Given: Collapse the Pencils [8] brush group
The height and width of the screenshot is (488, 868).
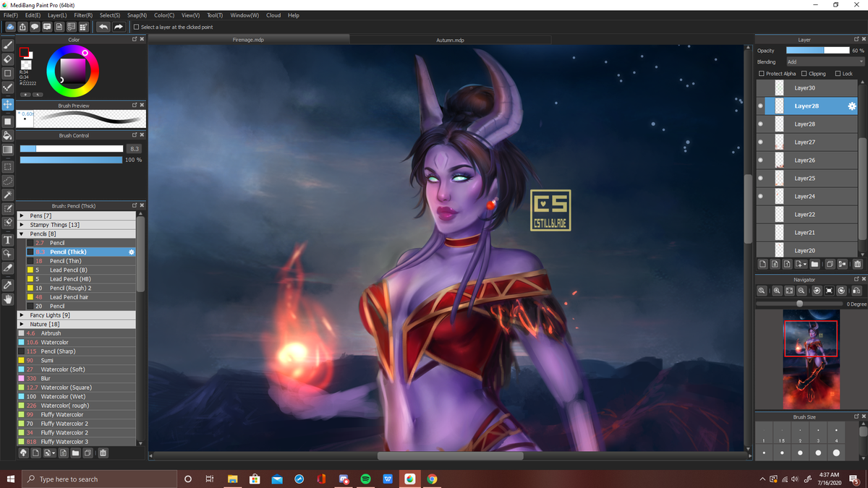Looking at the screenshot, I should (22, 234).
